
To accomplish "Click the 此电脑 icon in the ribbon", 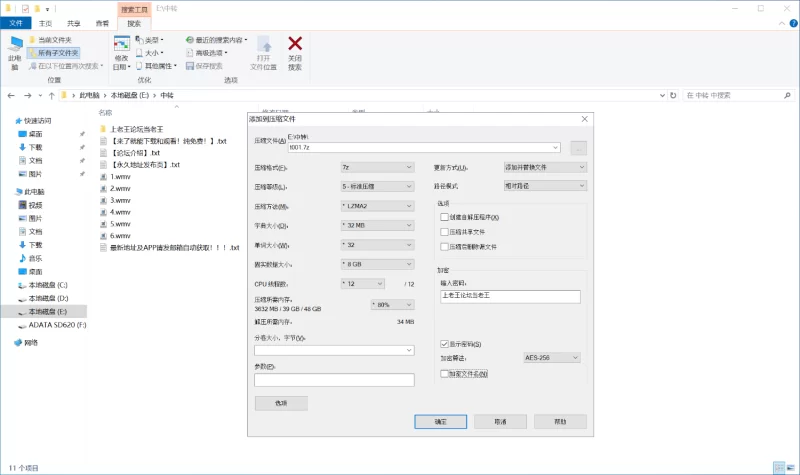I will pyautogui.click(x=15, y=45).
